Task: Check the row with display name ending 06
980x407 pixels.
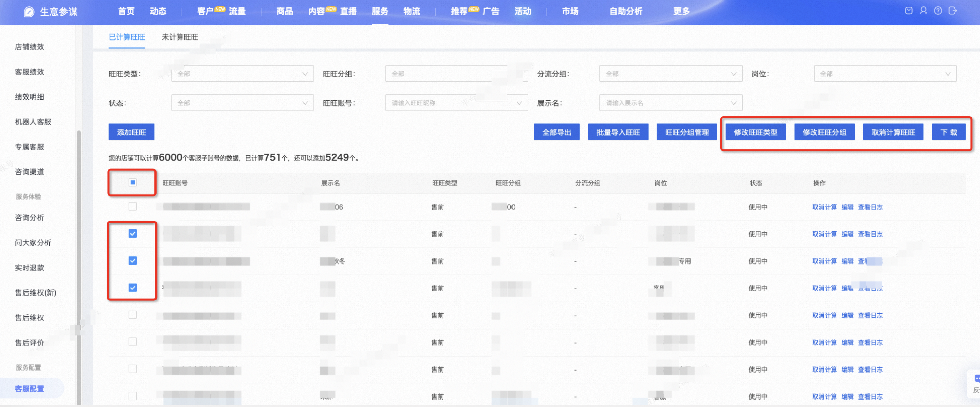Action: pyautogui.click(x=132, y=206)
